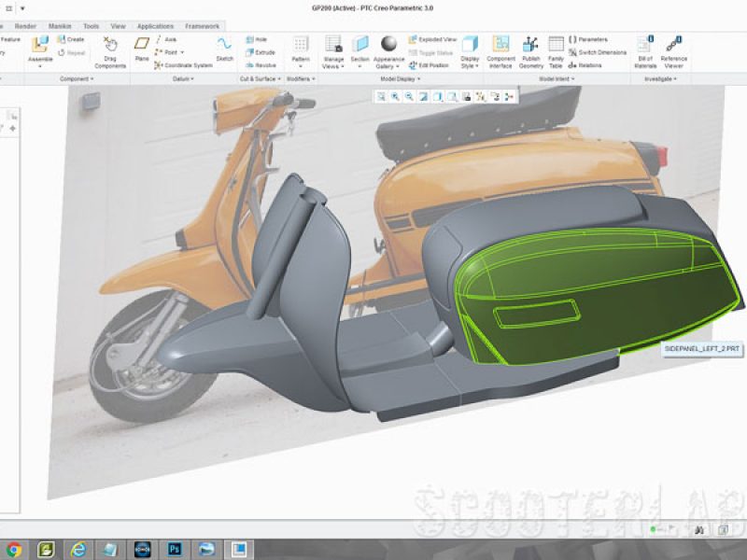Create a datum Plane

[x=142, y=49]
